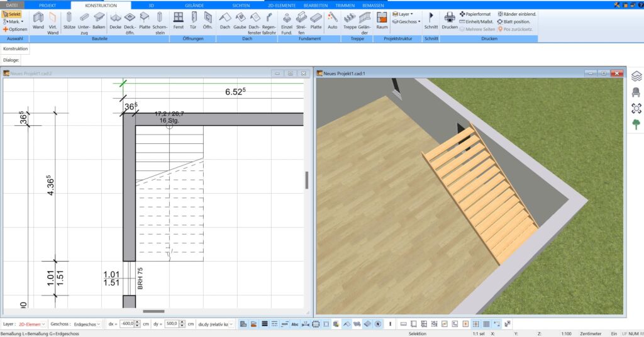Toggle the circled N status toolbar button
This screenshot has height=337, width=644.
click(378, 324)
